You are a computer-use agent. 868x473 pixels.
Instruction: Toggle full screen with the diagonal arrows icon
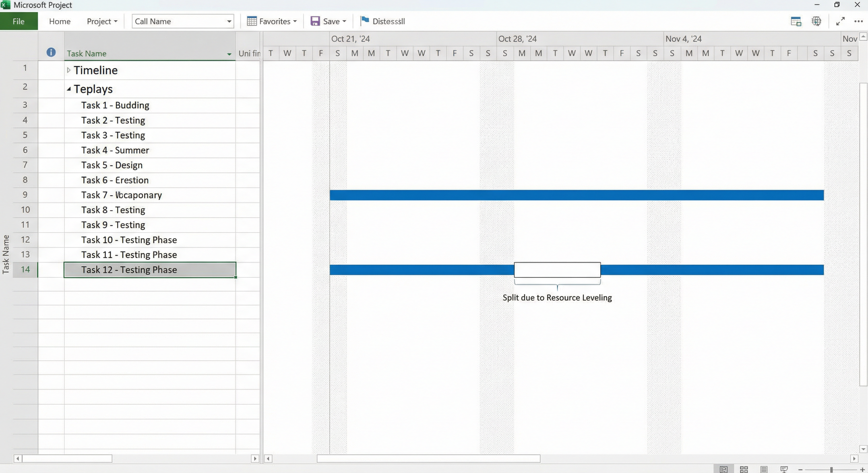(x=840, y=21)
